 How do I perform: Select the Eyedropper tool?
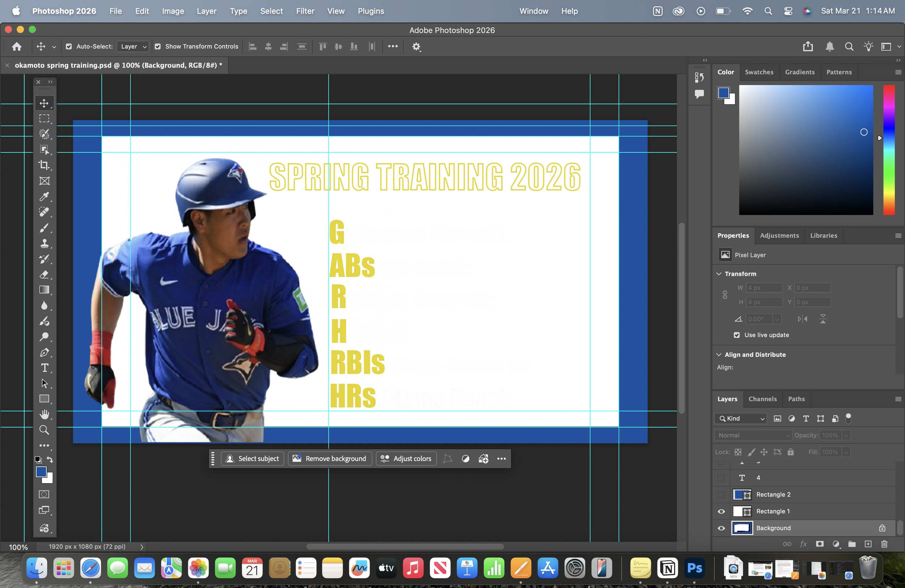click(x=44, y=196)
